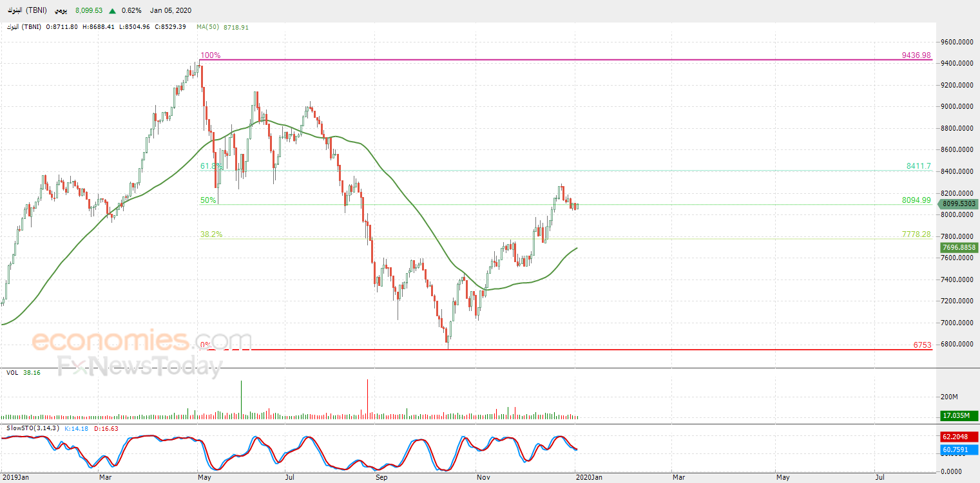Click the C:8529.39 close value

pos(170,27)
